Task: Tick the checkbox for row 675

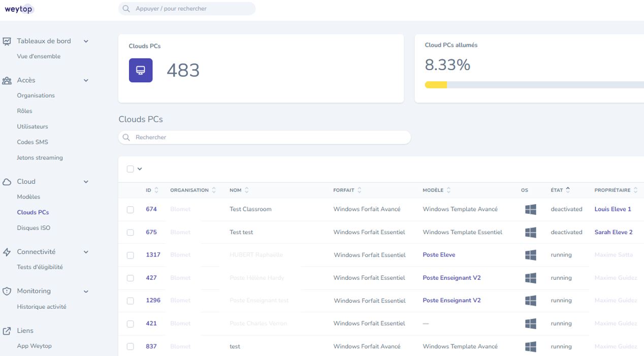Action: click(131, 232)
